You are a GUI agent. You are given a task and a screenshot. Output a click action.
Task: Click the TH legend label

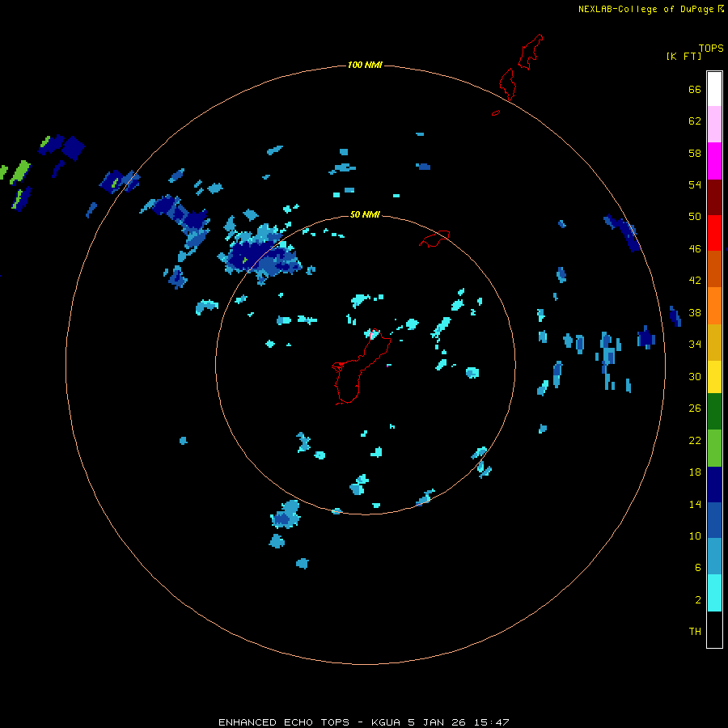pos(695,632)
